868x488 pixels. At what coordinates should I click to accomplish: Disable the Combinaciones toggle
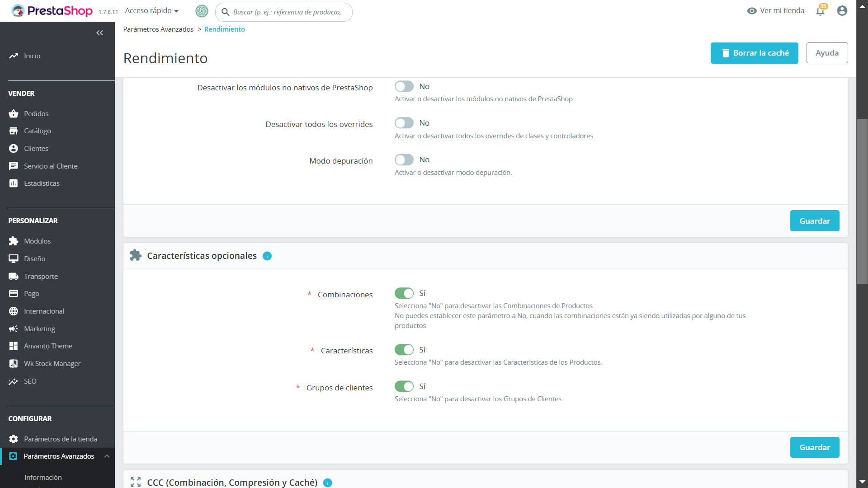[404, 294]
